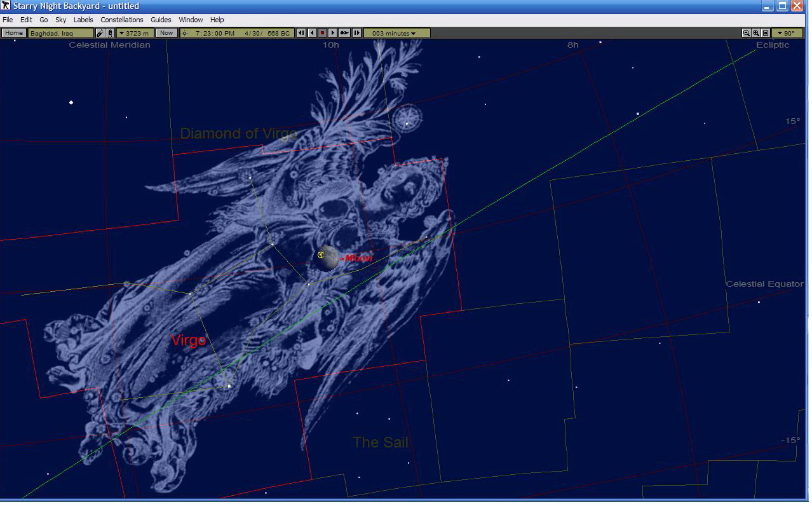Step time backward one step
812x506 pixels.
point(301,33)
